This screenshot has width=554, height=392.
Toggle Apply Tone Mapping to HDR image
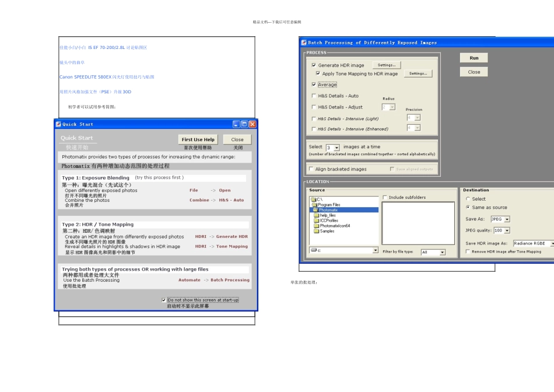(x=318, y=73)
